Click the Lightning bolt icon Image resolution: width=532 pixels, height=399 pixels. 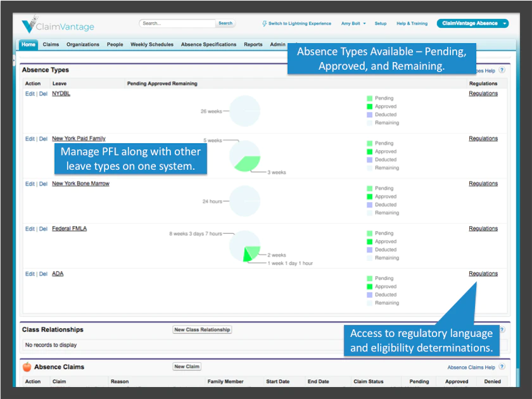coord(264,23)
